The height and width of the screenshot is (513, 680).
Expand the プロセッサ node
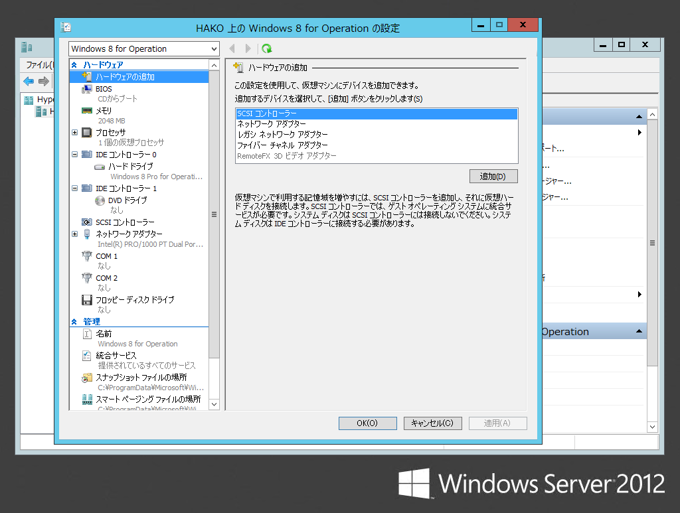75,132
